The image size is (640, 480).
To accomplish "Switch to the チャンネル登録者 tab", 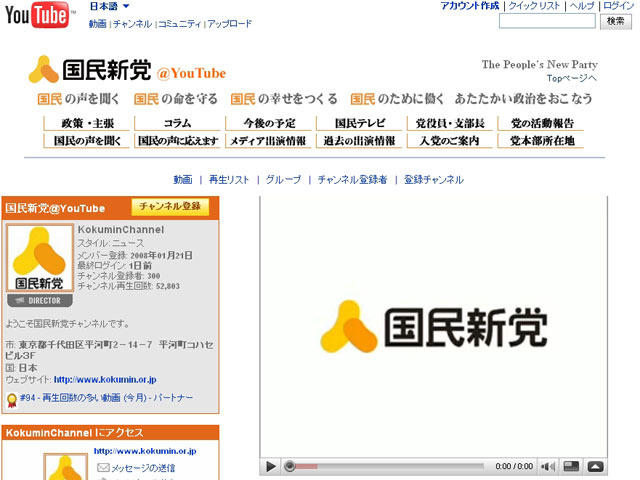I will coord(352,180).
